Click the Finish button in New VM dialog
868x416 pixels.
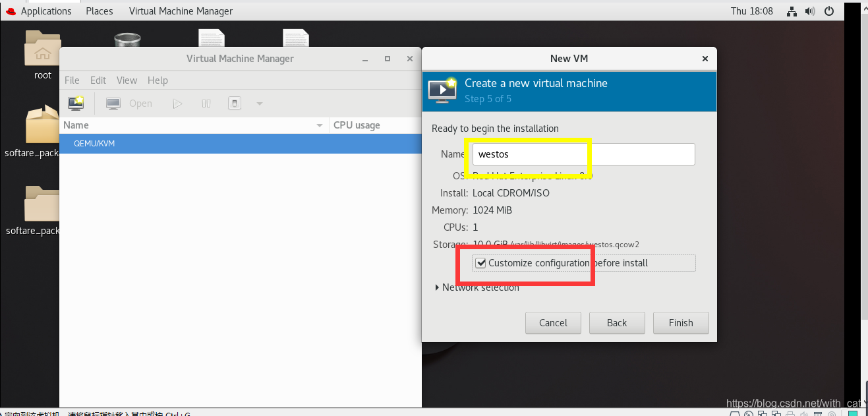(681, 323)
